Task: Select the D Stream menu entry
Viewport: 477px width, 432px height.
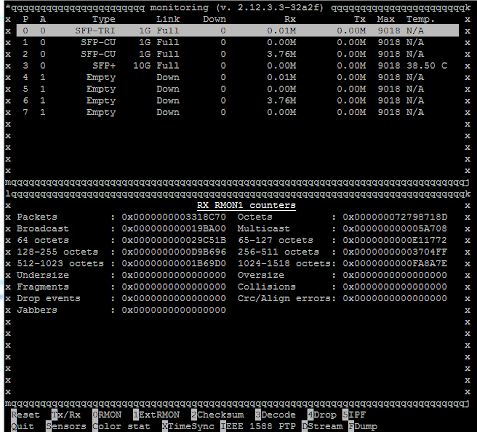Action: pos(322,426)
